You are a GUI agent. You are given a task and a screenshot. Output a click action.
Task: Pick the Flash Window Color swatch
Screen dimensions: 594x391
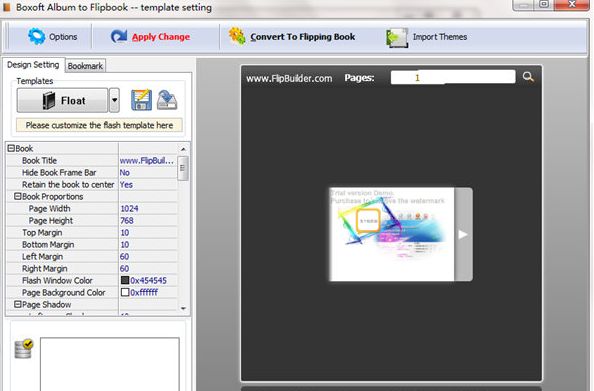(x=125, y=280)
